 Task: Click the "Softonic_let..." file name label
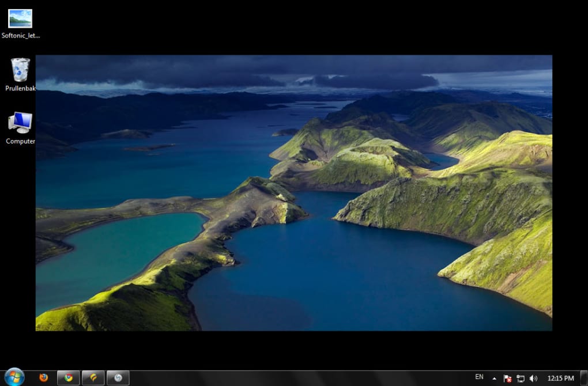click(21, 35)
